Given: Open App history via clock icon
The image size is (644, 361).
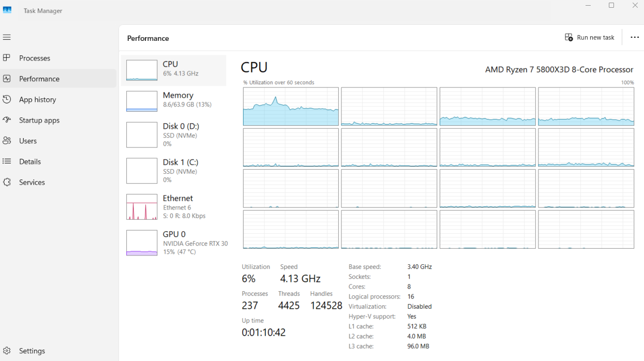Looking at the screenshot, I should (7, 99).
